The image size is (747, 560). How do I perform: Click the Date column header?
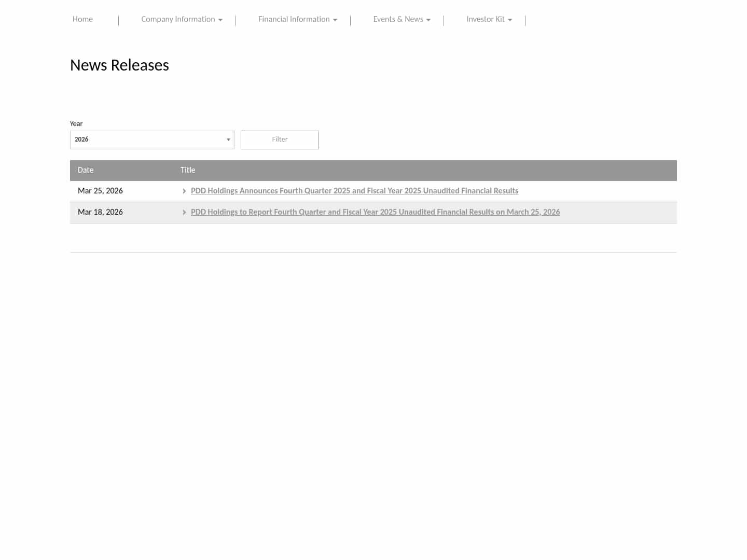pyautogui.click(x=86, y=170)
